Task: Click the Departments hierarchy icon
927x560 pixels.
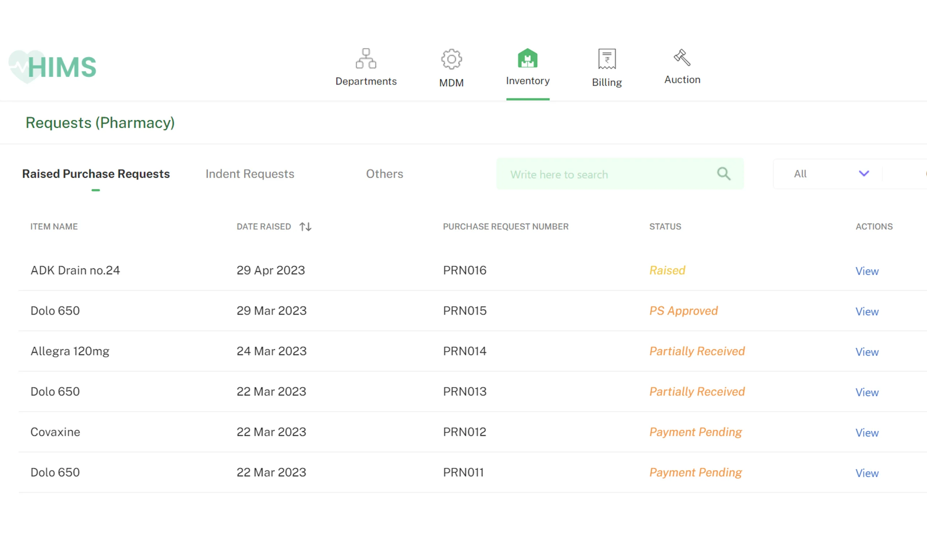Action: [x=366, y=59]
